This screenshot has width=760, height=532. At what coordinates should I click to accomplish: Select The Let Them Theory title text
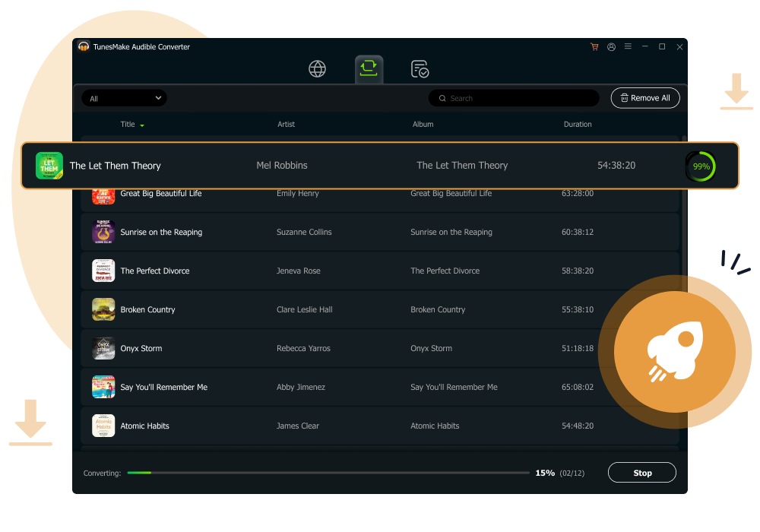pos(115,166)
